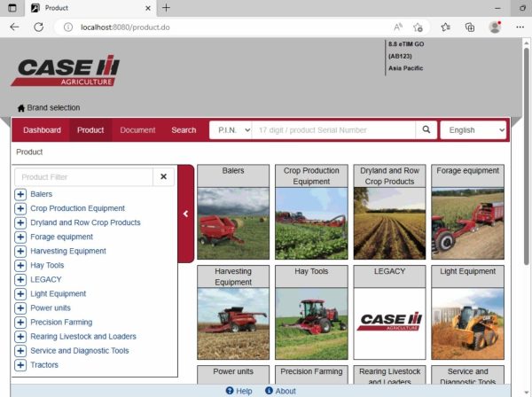Click the Case IH Agriculture logo
This screenshot has width=532, height=397.
[66, 71]
